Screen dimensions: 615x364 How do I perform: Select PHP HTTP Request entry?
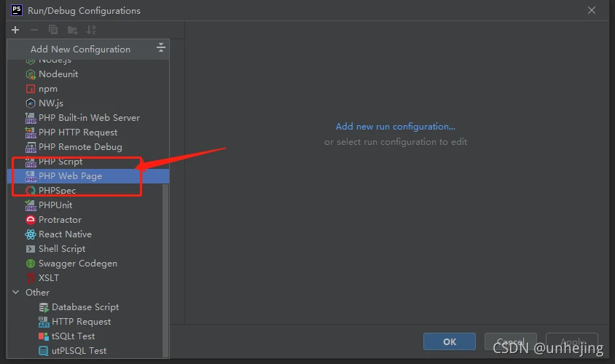(78, 132)
